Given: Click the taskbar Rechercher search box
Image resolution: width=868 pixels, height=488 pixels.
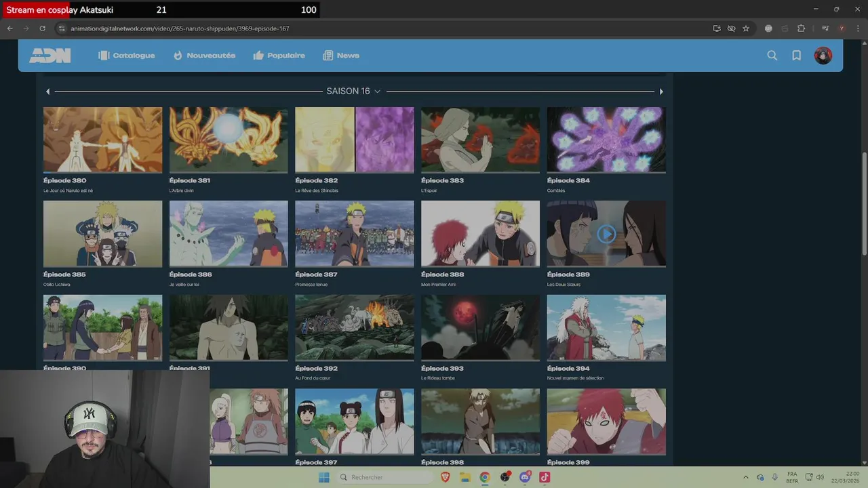Looking at the screenshot, I should pos(385,477).
